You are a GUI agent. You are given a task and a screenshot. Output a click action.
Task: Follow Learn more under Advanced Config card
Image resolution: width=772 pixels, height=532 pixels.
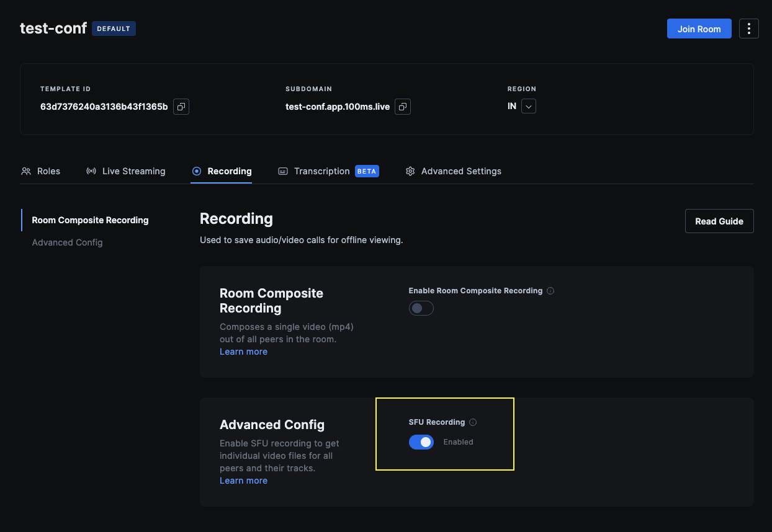tap(243, 481)
